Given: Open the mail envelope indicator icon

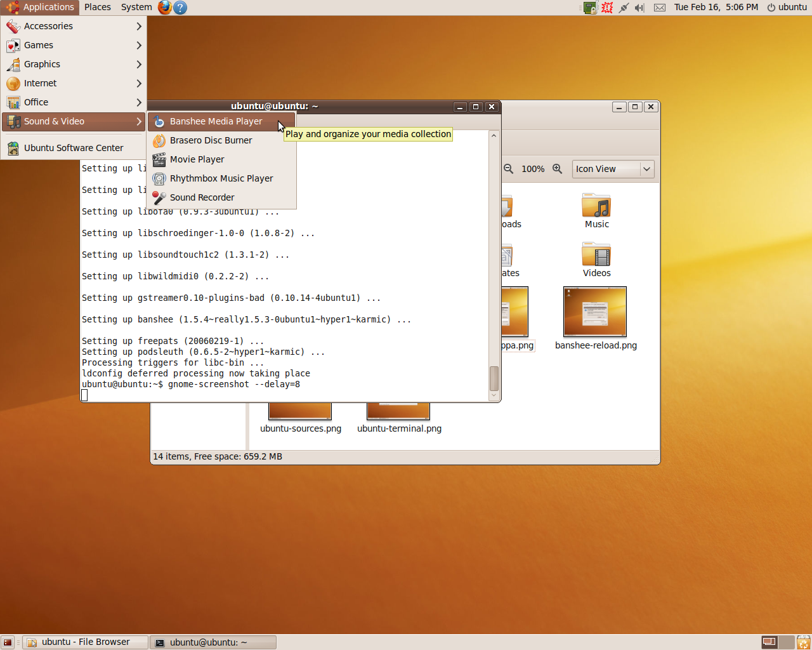Looking at the screenshot, I should click(660, 8).
